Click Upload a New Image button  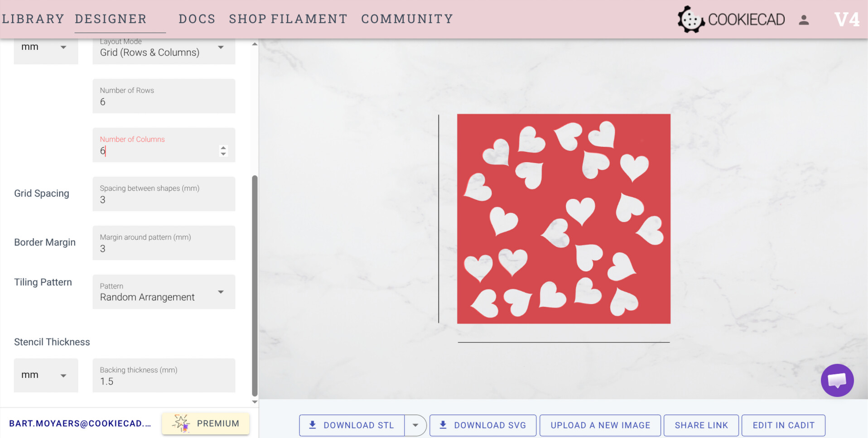600,425
